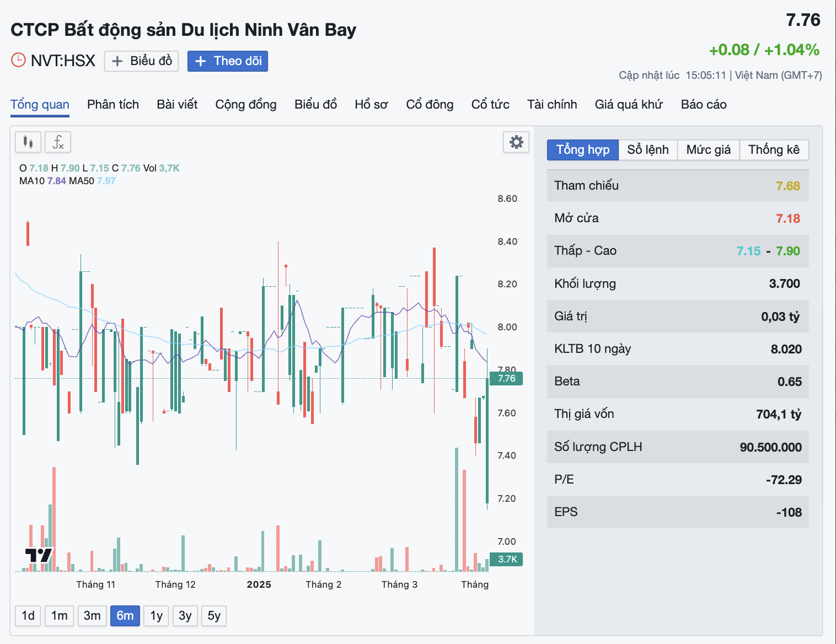Screen dimensions: 836x644
Task: Click the Tháng 2 time axis label
Action: 324,584
